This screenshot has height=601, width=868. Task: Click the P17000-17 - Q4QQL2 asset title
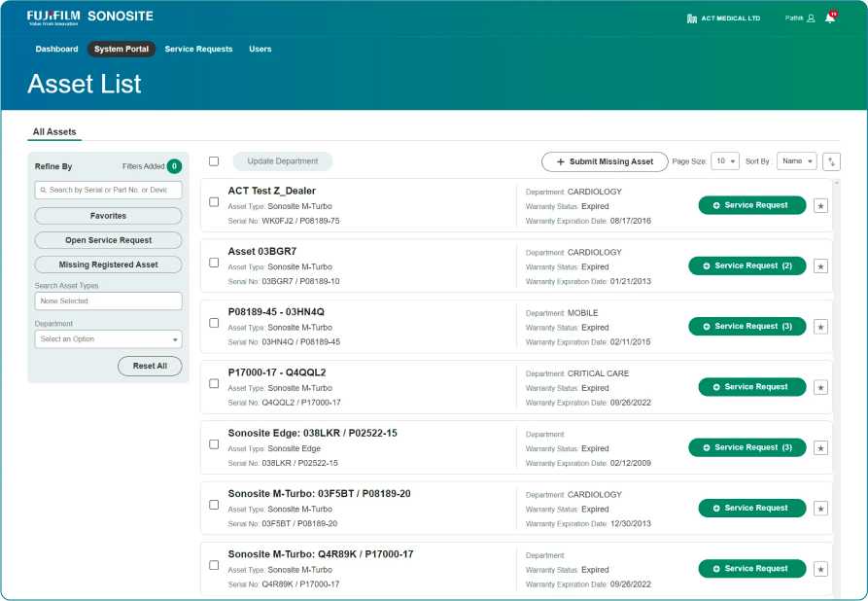(277, 372)
